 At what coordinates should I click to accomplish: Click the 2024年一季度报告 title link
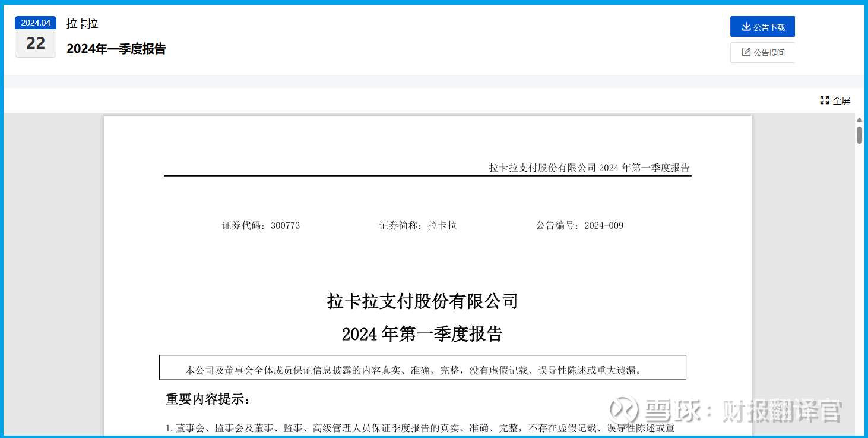116,49
